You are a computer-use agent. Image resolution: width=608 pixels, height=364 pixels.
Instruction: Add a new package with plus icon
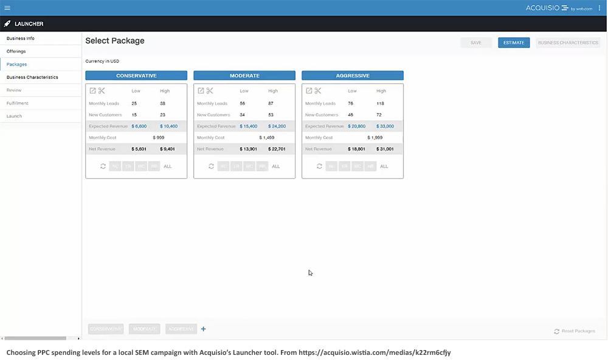click(x=203, y=329)
